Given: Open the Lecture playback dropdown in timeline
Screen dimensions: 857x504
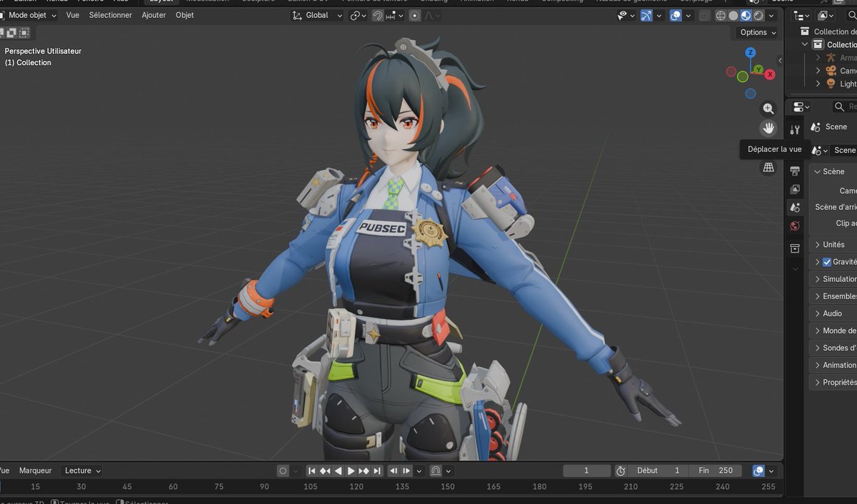Looking at the screenshot, I should coord(81,471).
